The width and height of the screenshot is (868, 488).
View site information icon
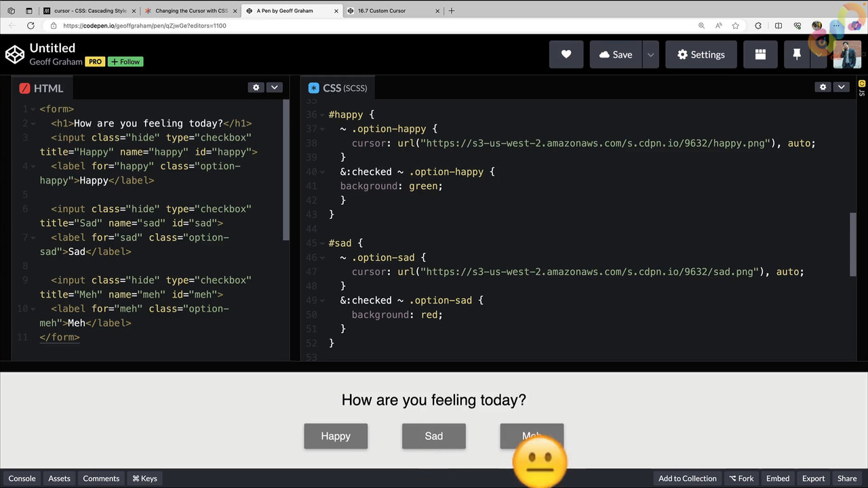pyautogui.click(x=53, y=26)
